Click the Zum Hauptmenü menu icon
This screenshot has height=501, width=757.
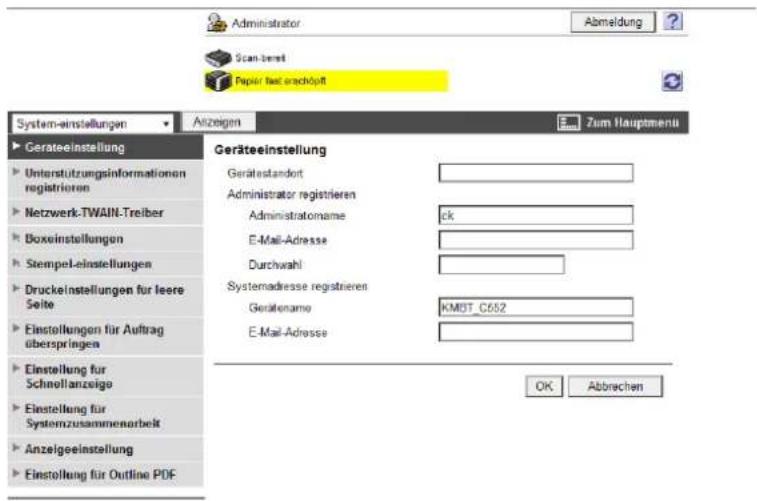tap(569, 123)
